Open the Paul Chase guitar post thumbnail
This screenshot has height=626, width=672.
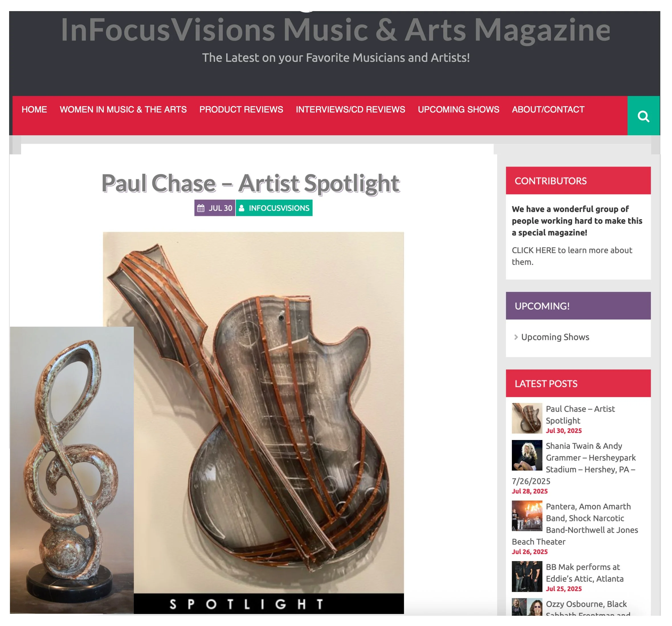527,418
